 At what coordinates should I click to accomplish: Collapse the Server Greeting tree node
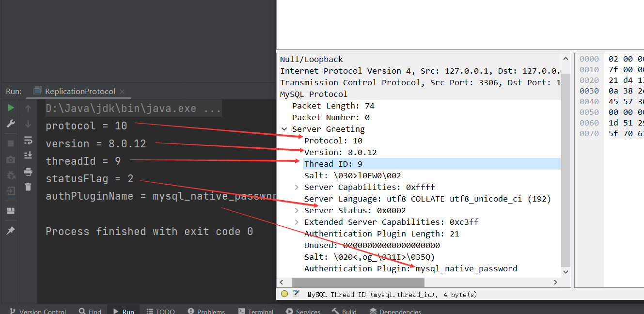point(284,129)
